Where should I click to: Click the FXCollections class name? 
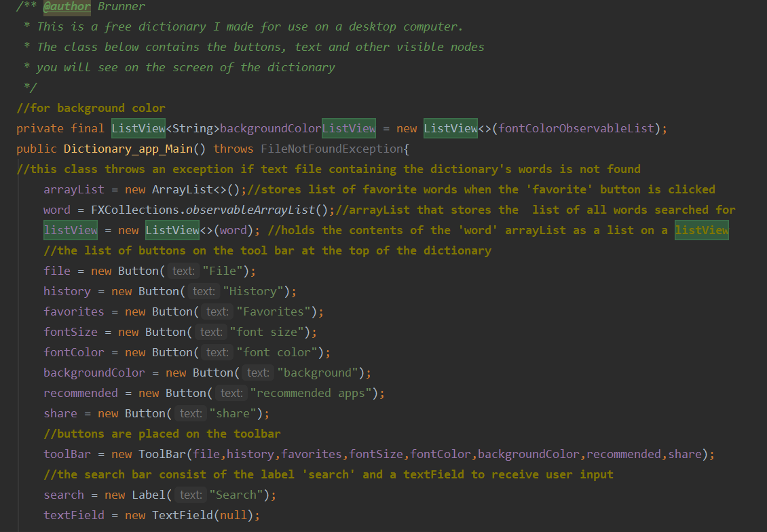pos(135,210)
